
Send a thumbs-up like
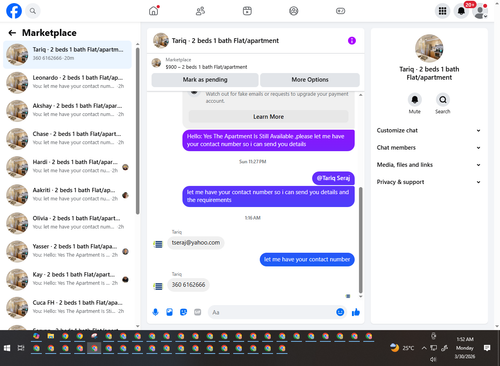[x=356, y=312]
